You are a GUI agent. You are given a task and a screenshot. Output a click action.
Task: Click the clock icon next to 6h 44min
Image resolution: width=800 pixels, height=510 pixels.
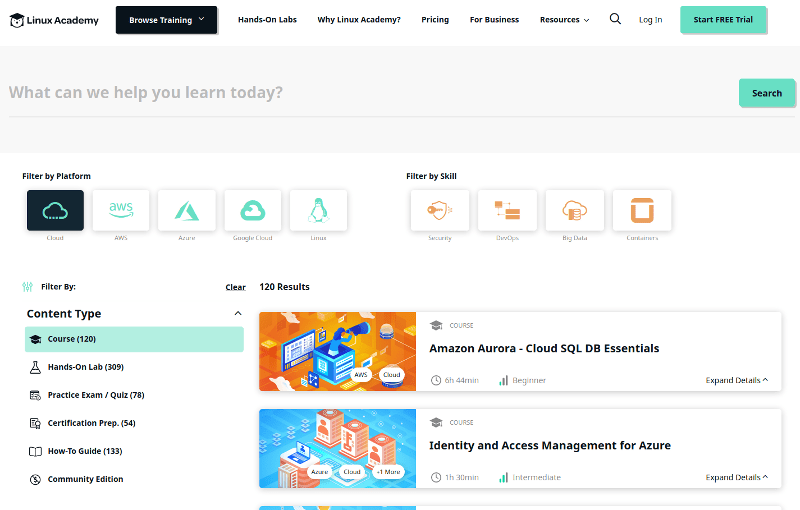point(436,380)
